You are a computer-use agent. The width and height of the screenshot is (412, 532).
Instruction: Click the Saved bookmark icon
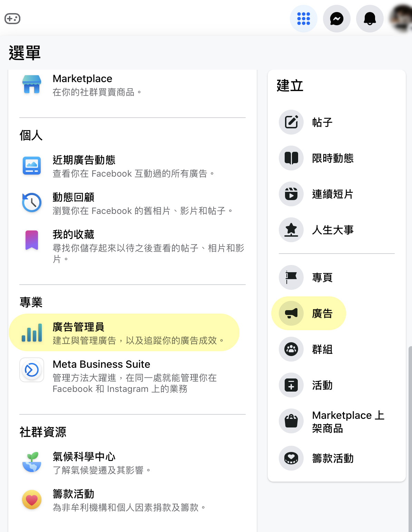click(x=32, y=240)
